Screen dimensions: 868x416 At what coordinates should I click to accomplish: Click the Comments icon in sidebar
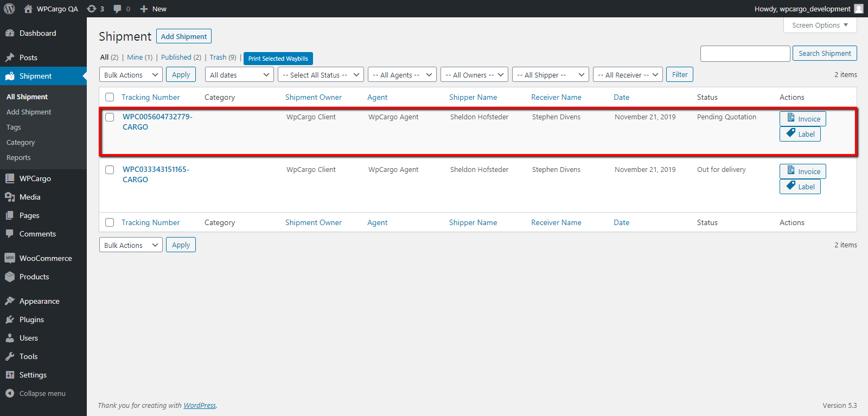point(10,234)
